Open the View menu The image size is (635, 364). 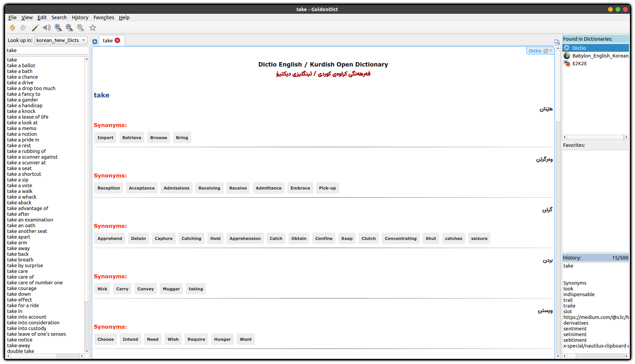pos(27,17)
